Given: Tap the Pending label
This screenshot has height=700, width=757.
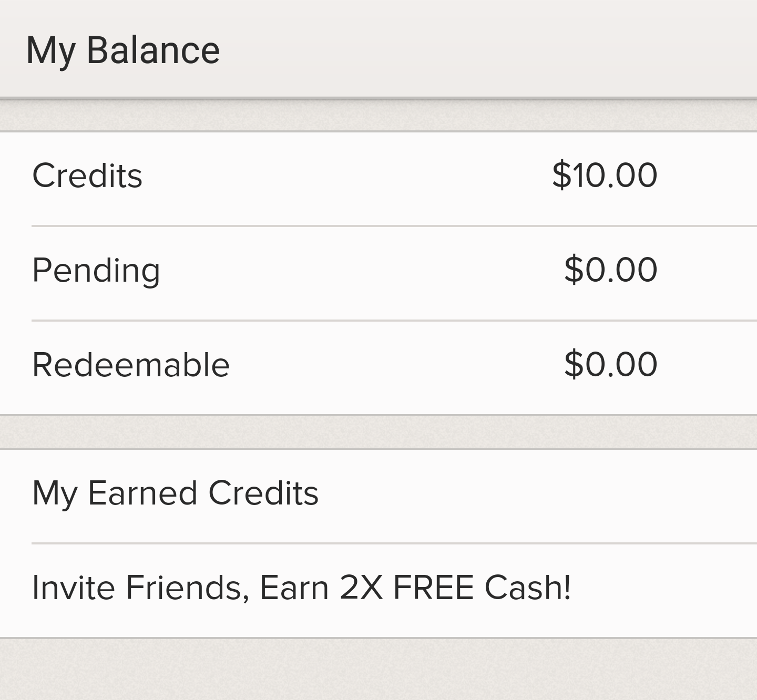Looking at the screenshot, I should (96, 271).
